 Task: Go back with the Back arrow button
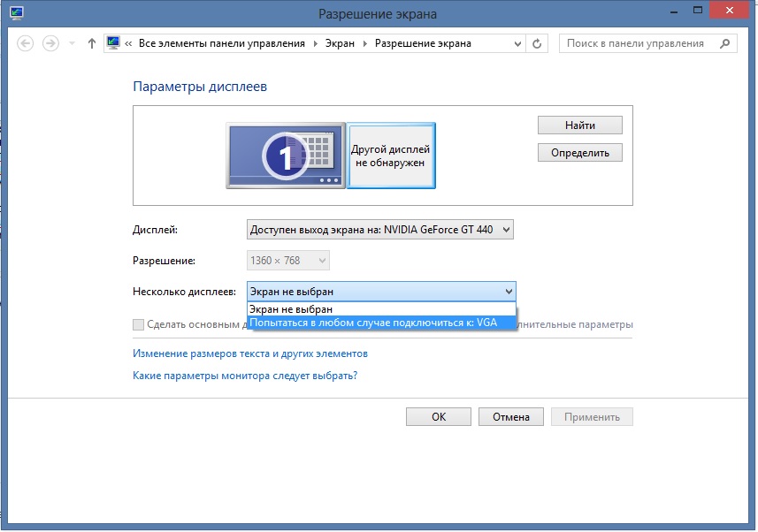click(25, 43)
